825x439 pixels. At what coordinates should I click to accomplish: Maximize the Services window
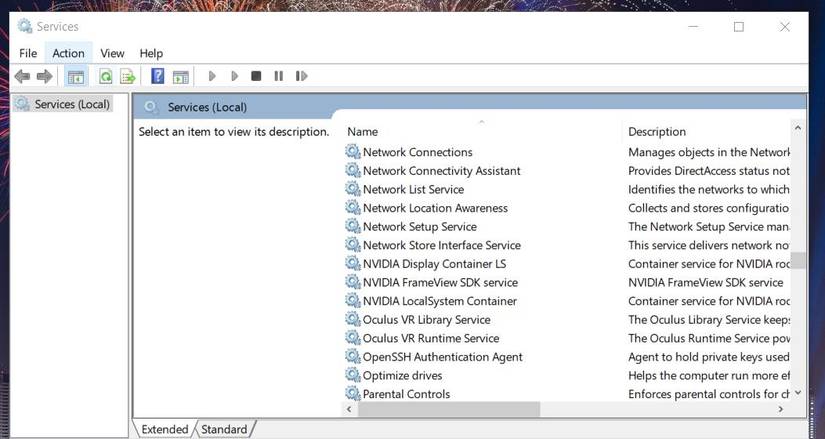point(739,27)
